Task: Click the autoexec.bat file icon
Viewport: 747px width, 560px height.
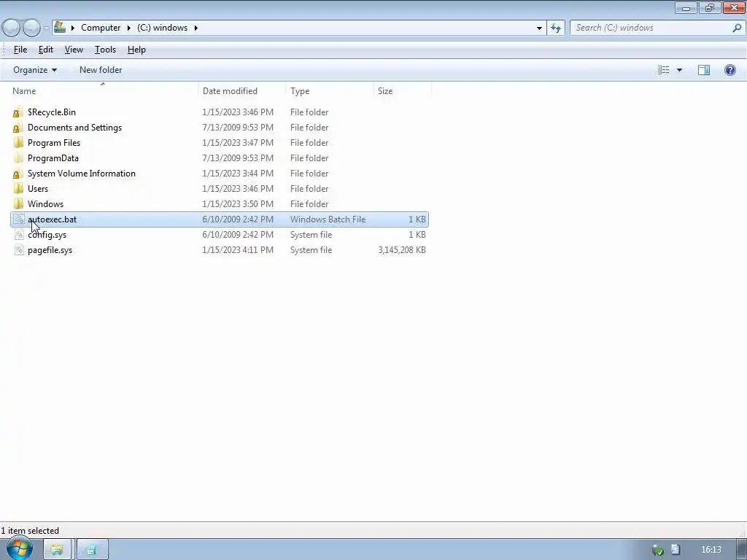Action: click(x=18, y=219)
